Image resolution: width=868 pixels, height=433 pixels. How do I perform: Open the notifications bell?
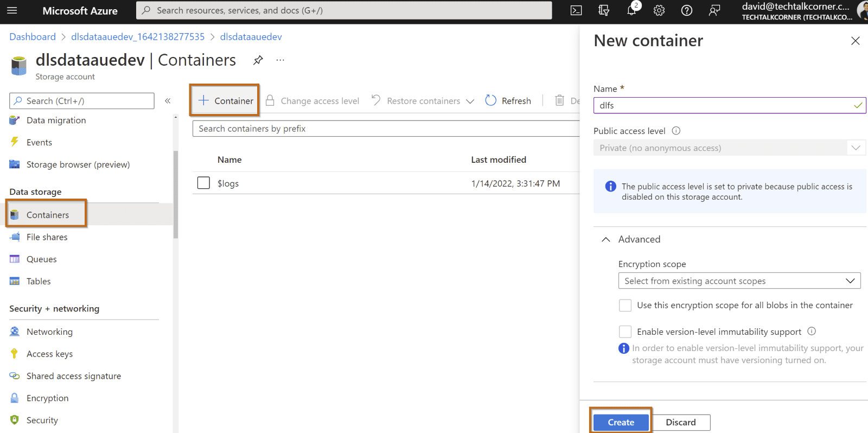(x=631, y=10)
